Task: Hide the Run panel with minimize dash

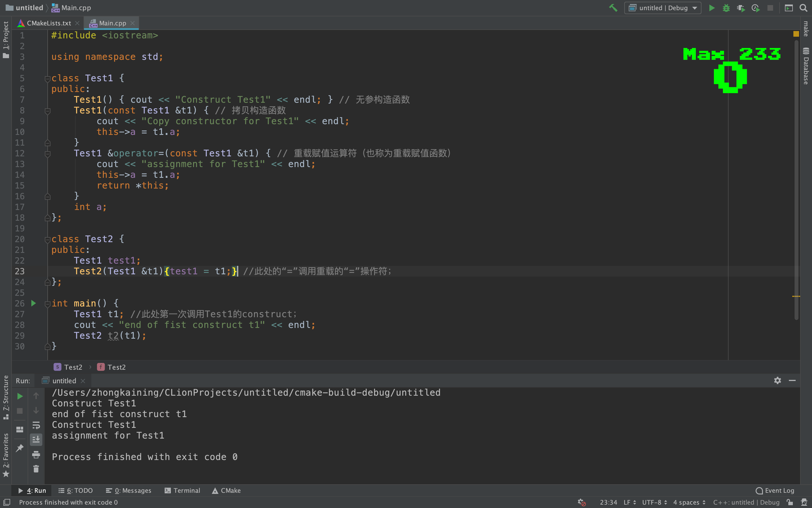Action: click(792, 380)
